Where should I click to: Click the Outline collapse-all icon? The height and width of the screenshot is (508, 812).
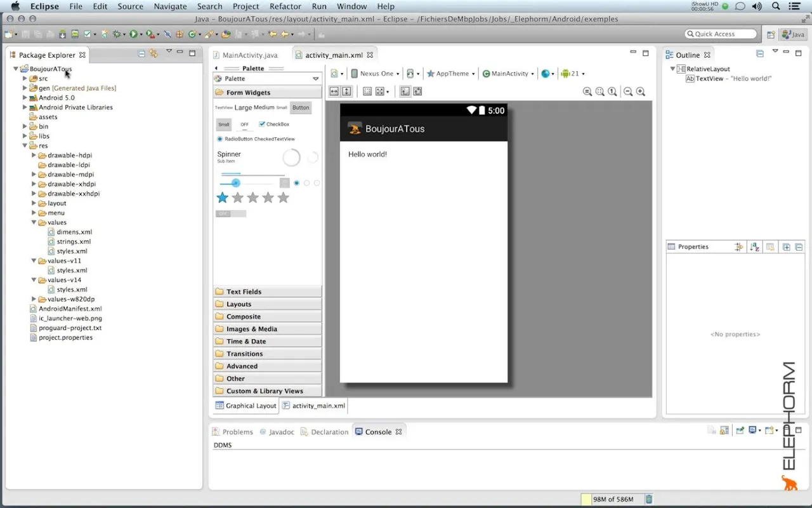(x=760, y=54)
